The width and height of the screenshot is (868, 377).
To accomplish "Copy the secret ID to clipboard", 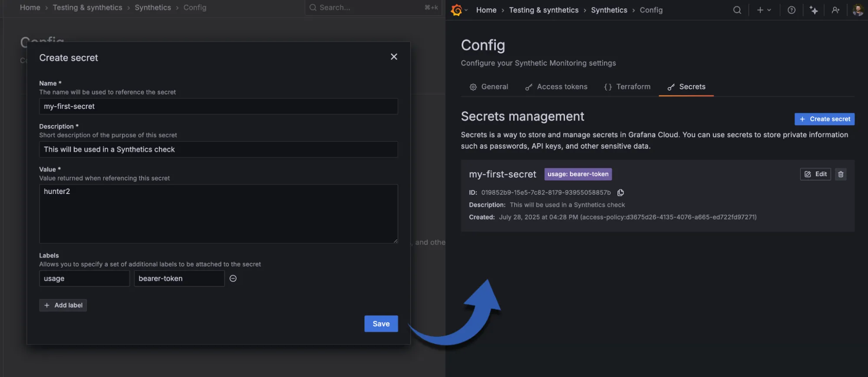I will 620,193.
